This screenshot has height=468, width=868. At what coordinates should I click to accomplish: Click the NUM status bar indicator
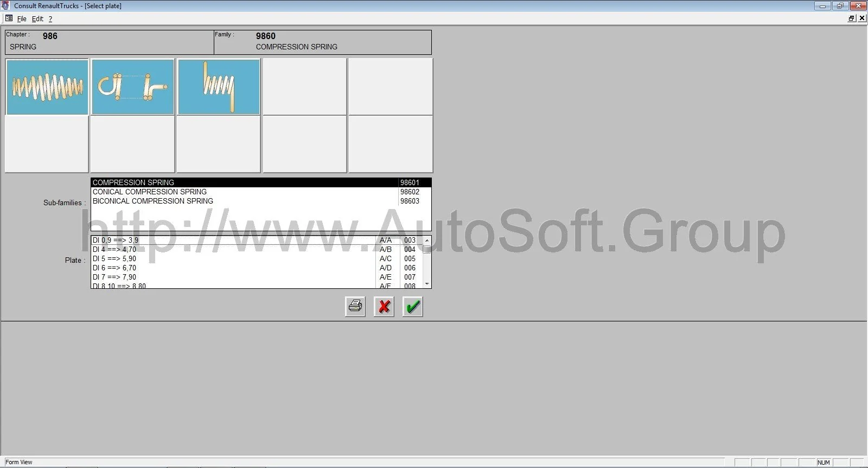coord(824,463)
